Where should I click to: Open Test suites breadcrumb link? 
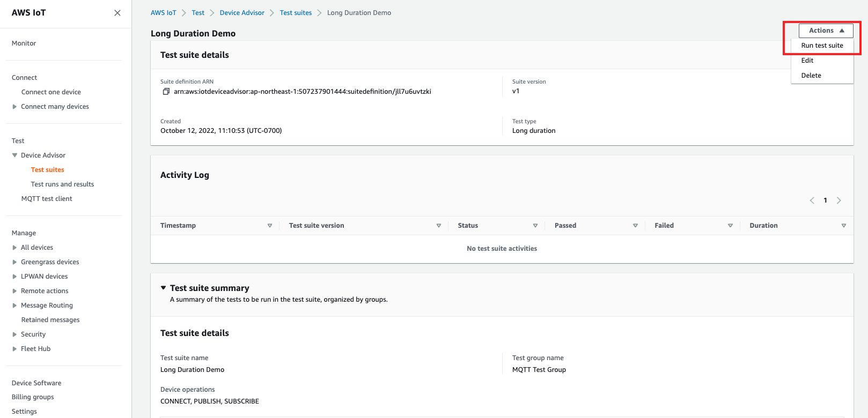click(296, 13)
